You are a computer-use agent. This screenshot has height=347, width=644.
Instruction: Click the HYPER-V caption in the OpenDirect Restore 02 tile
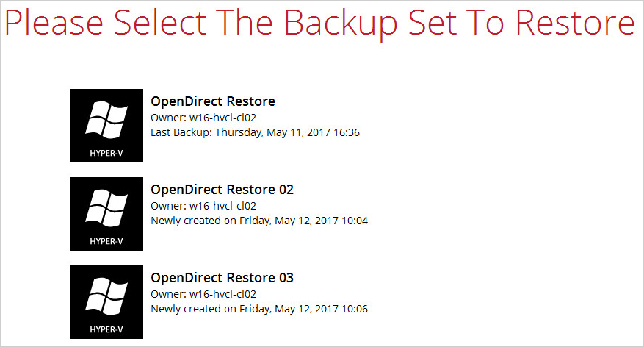click(106, 241)
